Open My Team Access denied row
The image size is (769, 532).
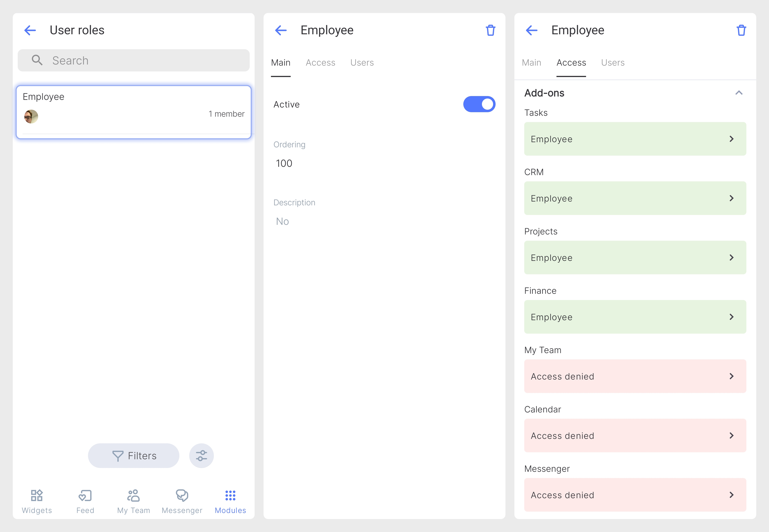tap(635, 376)
